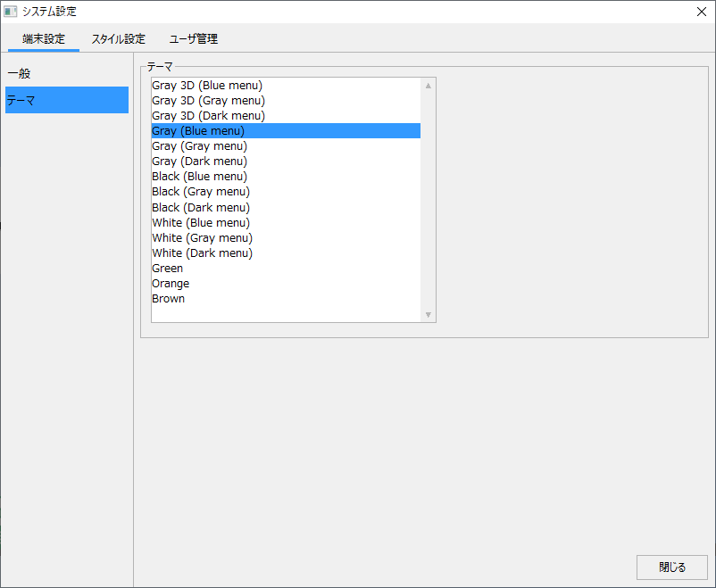Select Gray 3D (Dark menu) theme
Viewport: 716px width, 588px height.
click(x=208, y=116)
